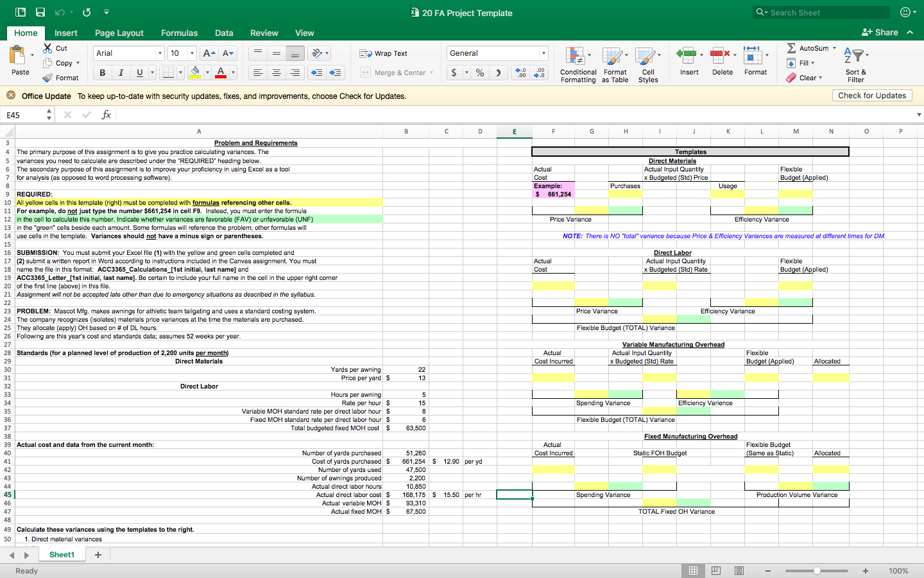Click the Check for Updates button

(x=872, y=95)
